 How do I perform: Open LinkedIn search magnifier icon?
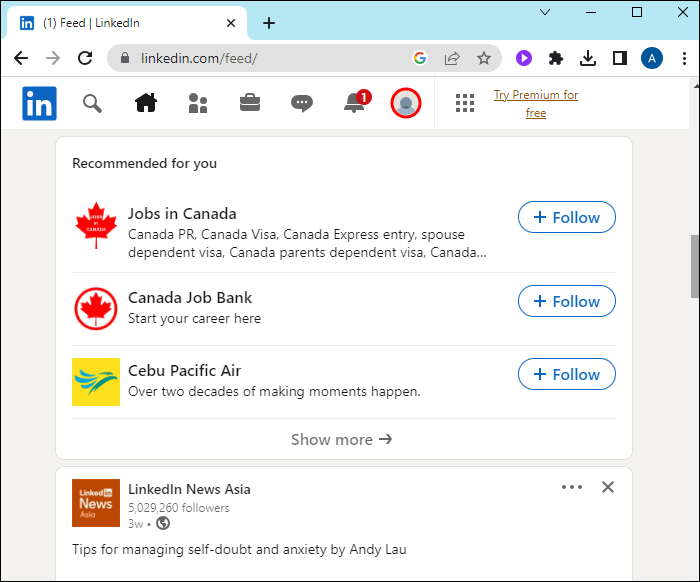point(92,103)
